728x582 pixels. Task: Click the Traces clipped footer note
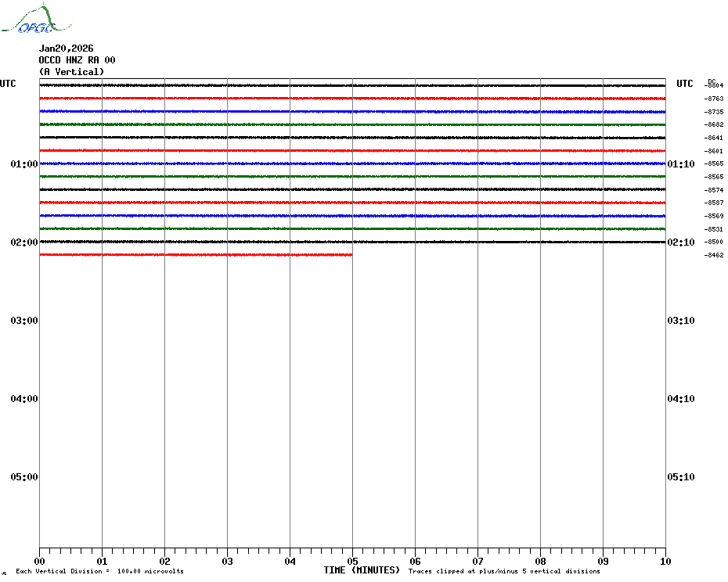(x=504, y=571)
